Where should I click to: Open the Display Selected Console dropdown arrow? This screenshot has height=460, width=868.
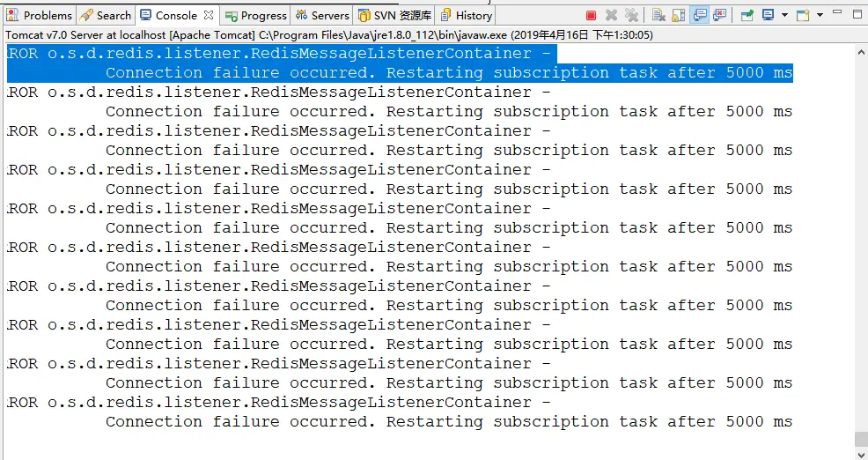784,16
